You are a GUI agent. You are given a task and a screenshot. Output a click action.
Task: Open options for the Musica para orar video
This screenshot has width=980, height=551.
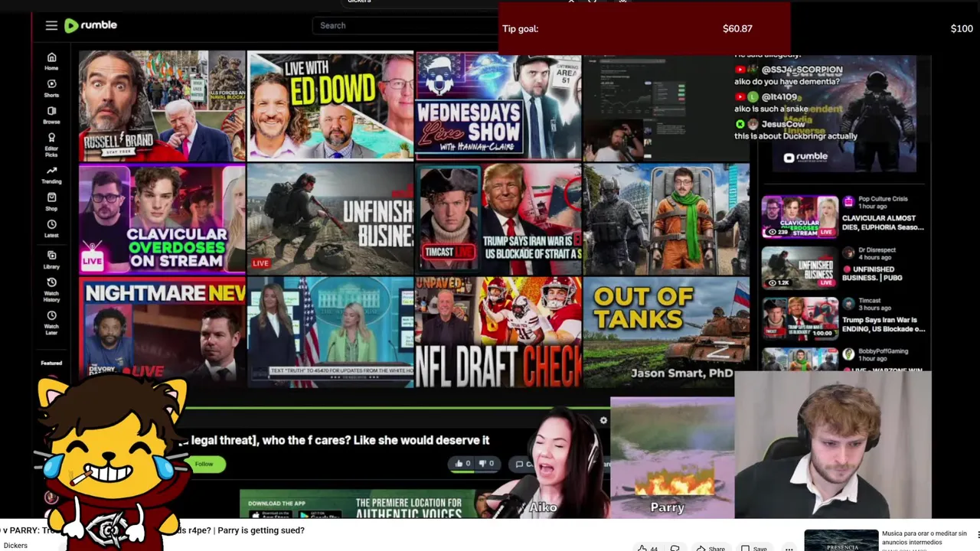(x=978, y=534)
